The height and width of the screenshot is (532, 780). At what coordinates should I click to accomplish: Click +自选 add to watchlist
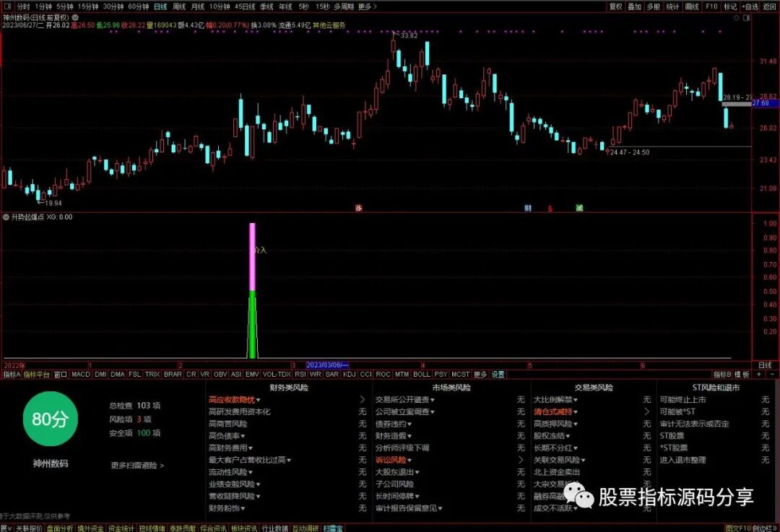750,6
